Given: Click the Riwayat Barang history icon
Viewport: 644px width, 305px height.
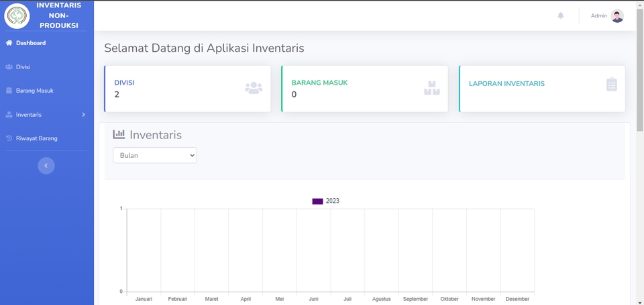Looking at the screenshot, I should pyautogui.click(x=9, y=138).
